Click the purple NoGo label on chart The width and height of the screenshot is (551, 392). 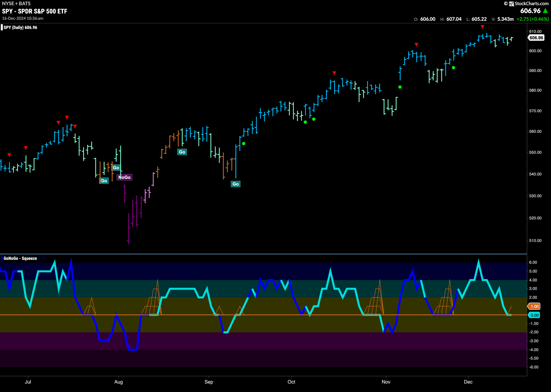coord(125,177)
